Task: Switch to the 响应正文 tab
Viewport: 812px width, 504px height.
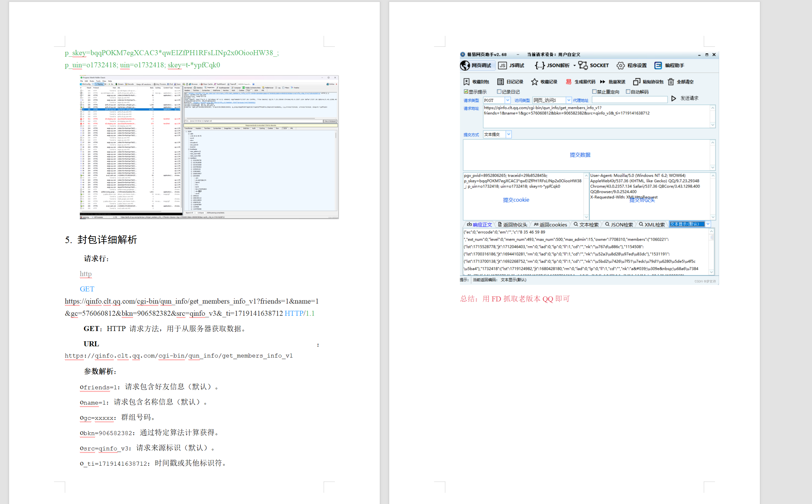Action: click(x=479, y=225)
